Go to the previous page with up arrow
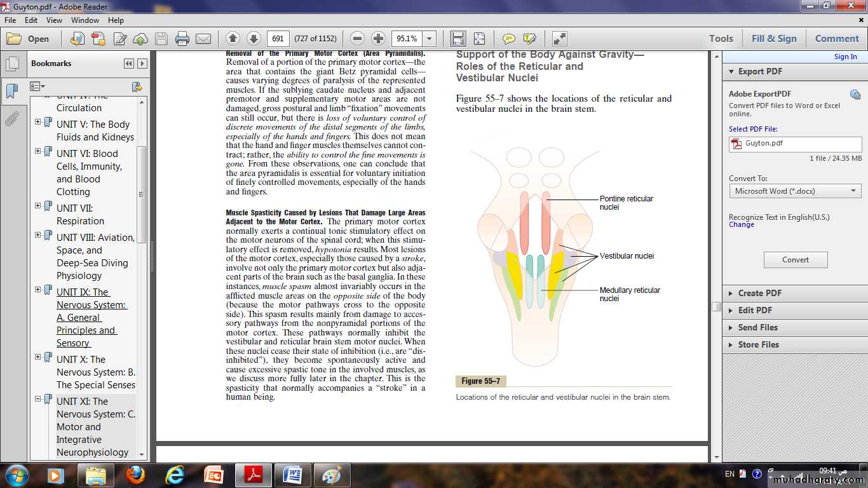 (233, 39)
